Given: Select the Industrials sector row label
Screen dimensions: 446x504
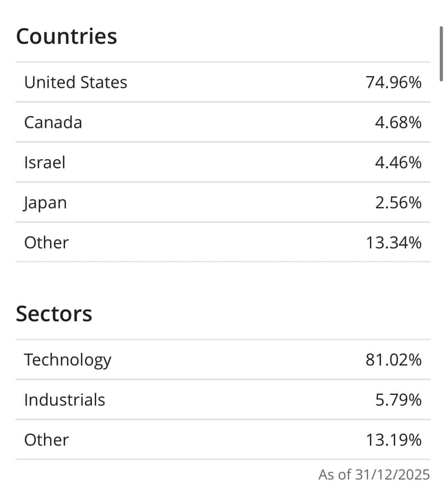Looking at the screenshot, I should (64, 400).
